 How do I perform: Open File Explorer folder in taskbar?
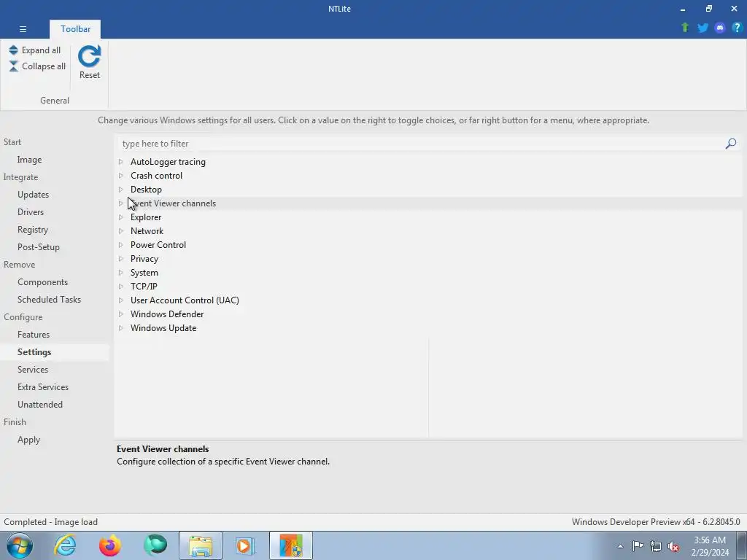point(201,545)
